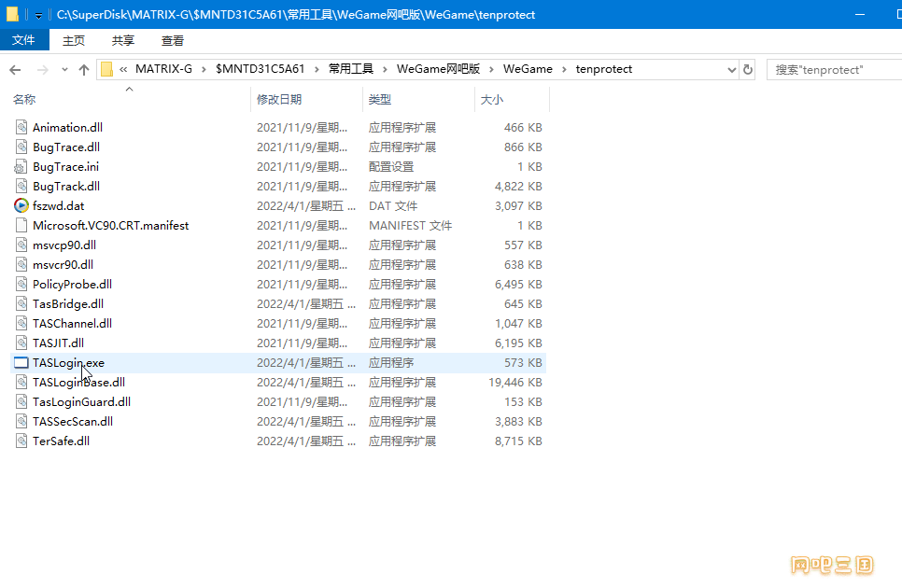Viewport: 902px width, 588px height.
Task: Minimize the explorer window
Action: coord(860,14)
